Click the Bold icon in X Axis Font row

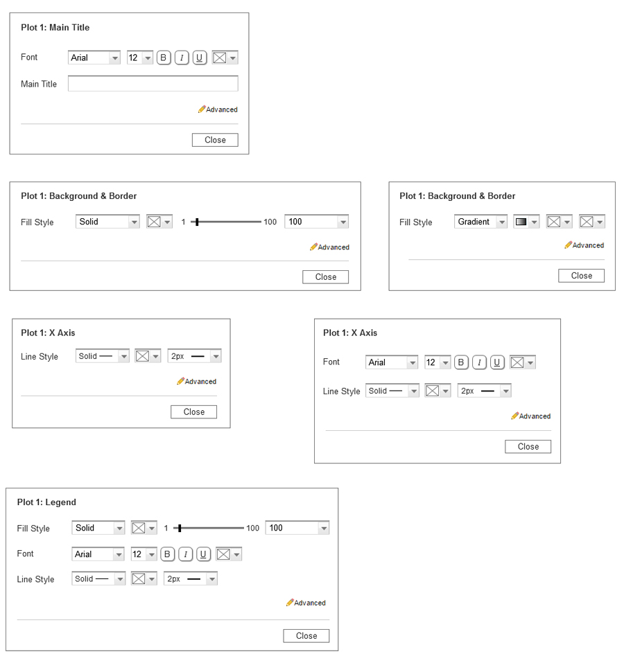coord(461,362)
